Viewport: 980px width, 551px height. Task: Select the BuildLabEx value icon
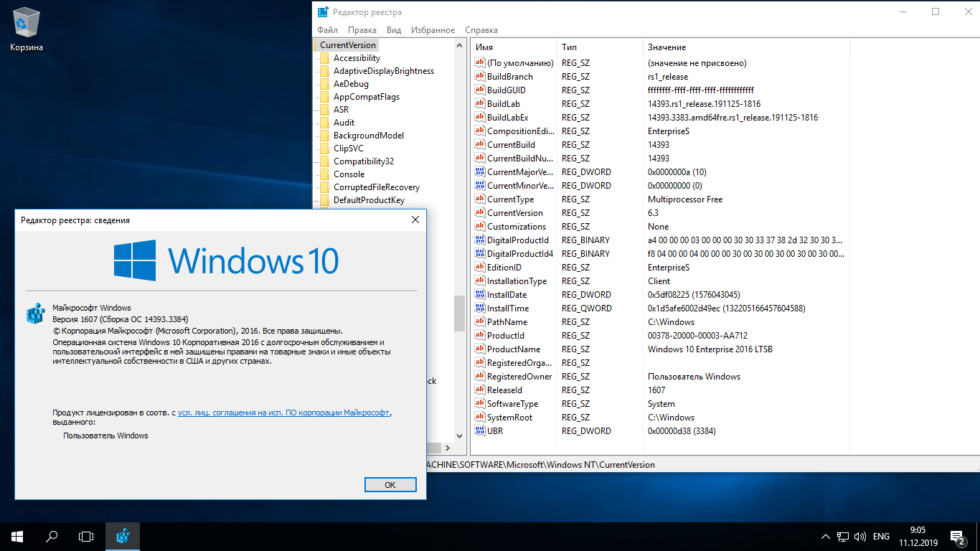click(x=480, y=118)
